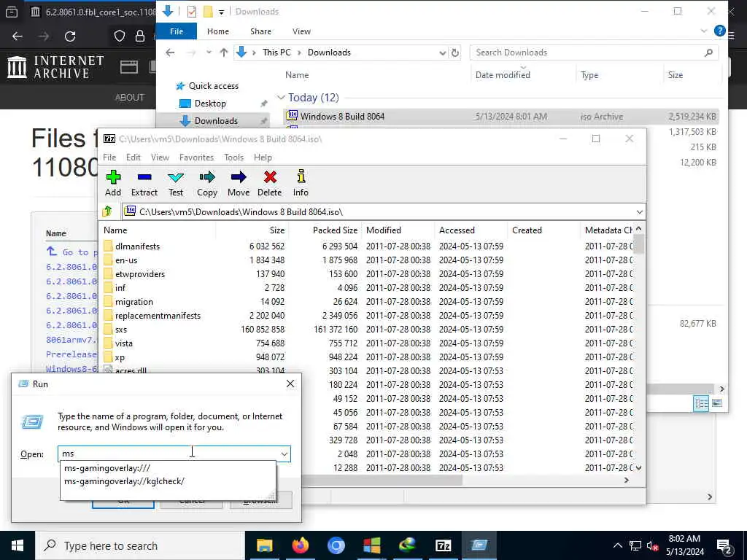Expand the Run dialog Open dropdown
This screenshot has height=560, width=747.
(x=284, y=454)
